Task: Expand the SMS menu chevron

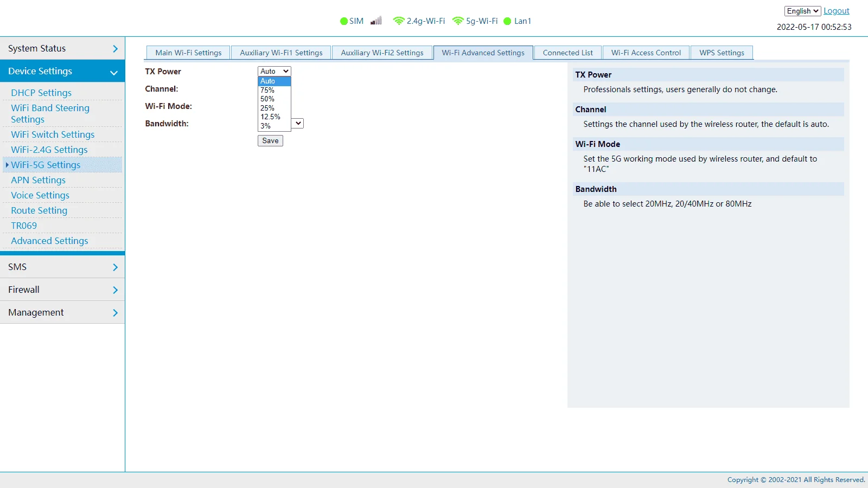Action: click(x=115, y=267)
